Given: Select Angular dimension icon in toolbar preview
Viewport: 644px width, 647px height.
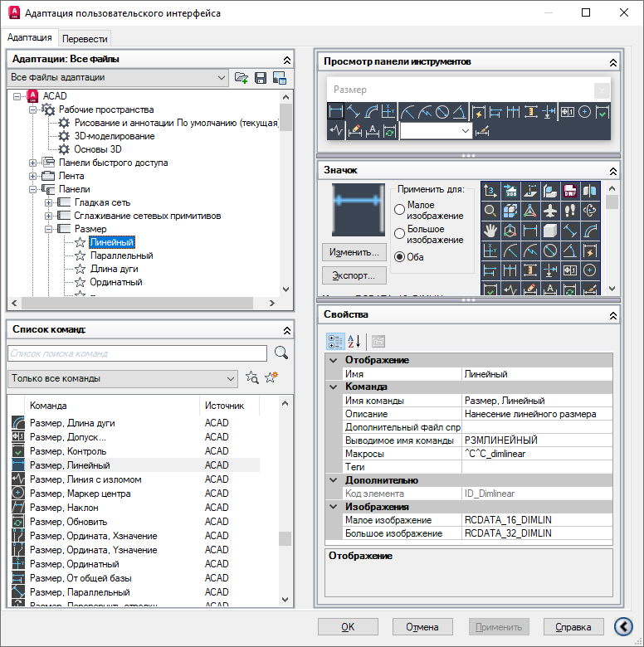Looking at the screenshot, I should click(460, 111).
